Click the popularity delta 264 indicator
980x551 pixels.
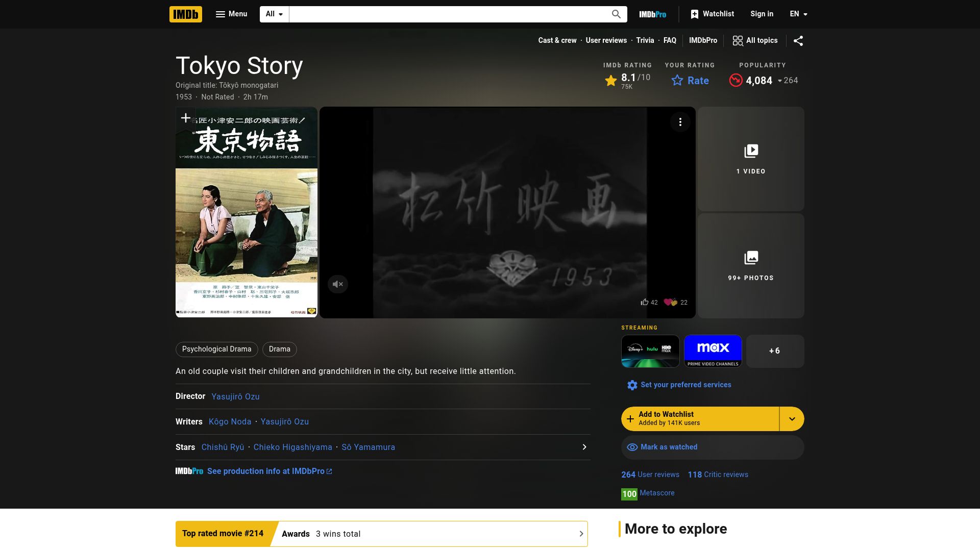pos(788,81)
